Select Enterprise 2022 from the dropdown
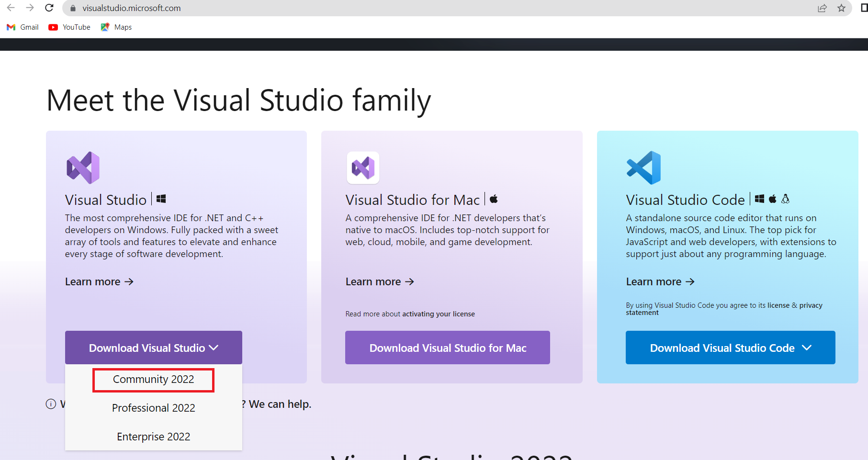 [153, 437]
